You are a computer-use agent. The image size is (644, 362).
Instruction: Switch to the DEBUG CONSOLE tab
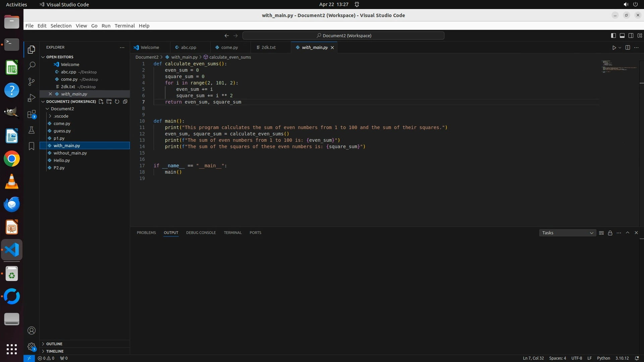pos(201,233)
